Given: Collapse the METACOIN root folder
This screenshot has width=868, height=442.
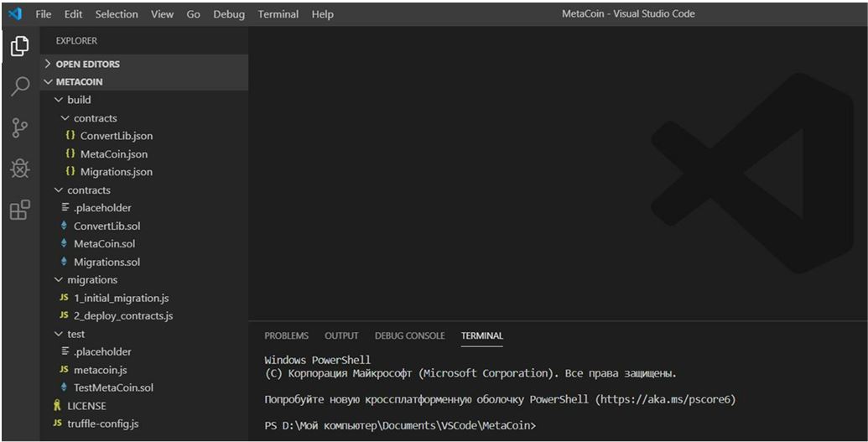Looking at the screenshot, I should 79,82.
